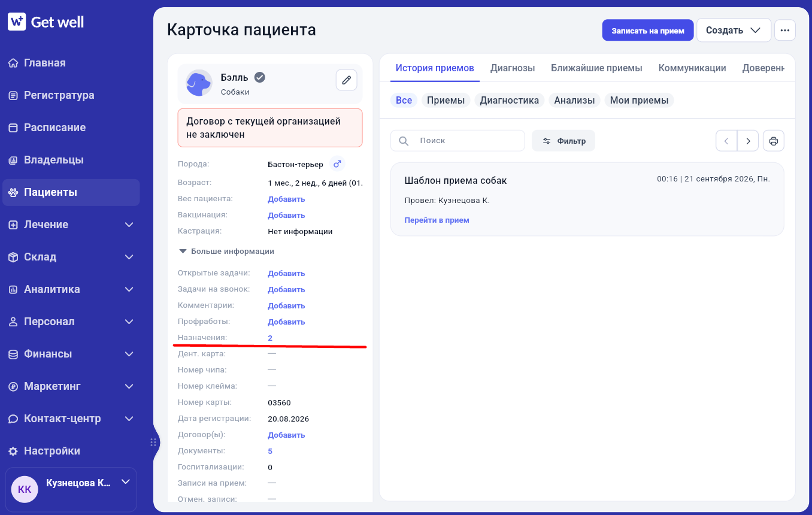
Task: Expand the Контакт-центр menu chevron
Action: point(129,419)
